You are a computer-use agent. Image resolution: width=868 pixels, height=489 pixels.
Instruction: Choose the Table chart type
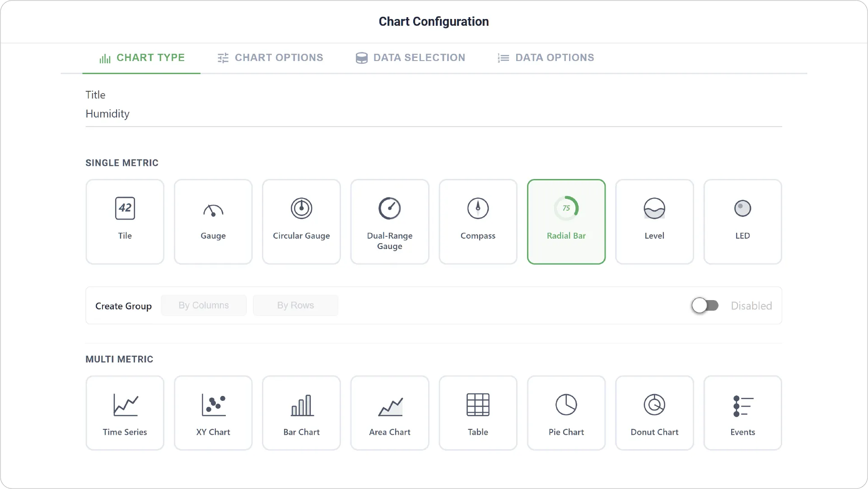coord(478,413)
